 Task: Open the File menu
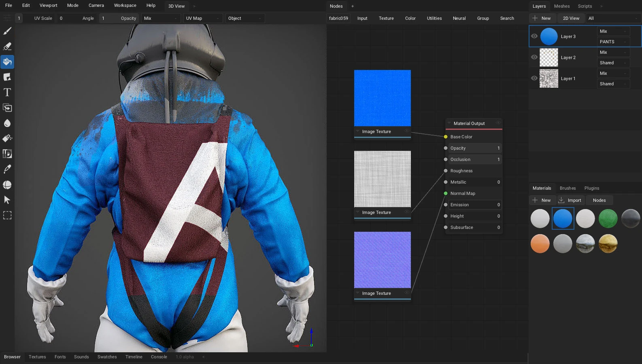pos(9,5)
